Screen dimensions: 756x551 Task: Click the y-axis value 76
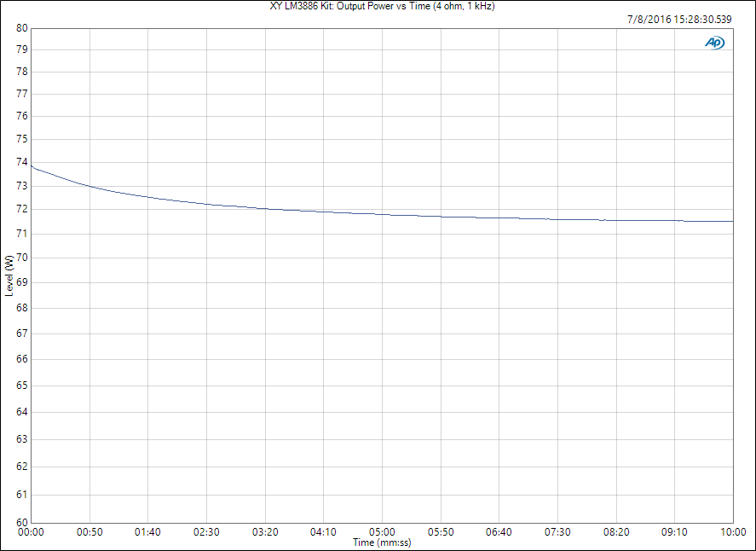(21, 116)
